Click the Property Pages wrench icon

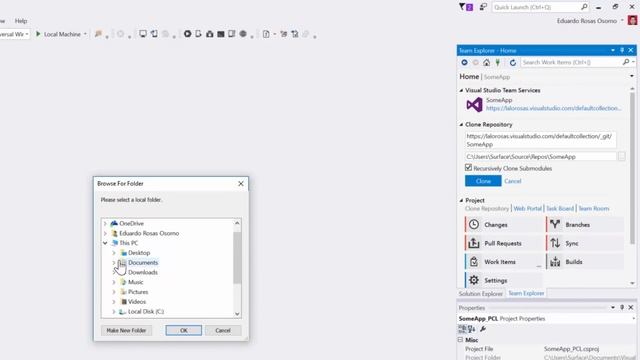click(x=483, y=329)
